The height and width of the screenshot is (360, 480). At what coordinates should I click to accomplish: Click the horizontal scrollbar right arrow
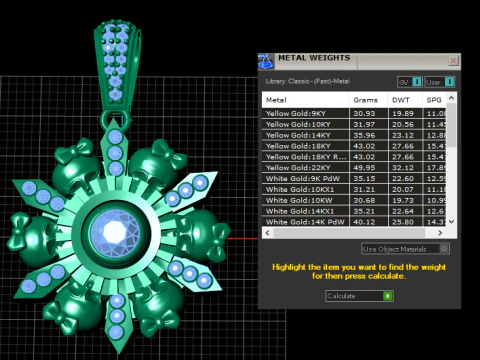440,233
